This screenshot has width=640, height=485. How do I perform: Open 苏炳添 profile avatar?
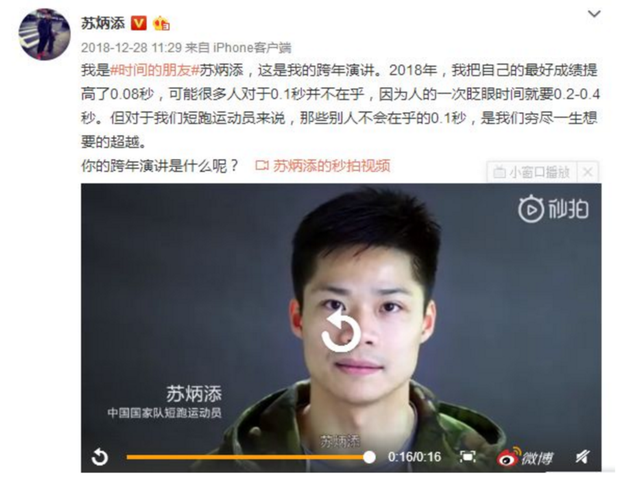tap(44, 34)
